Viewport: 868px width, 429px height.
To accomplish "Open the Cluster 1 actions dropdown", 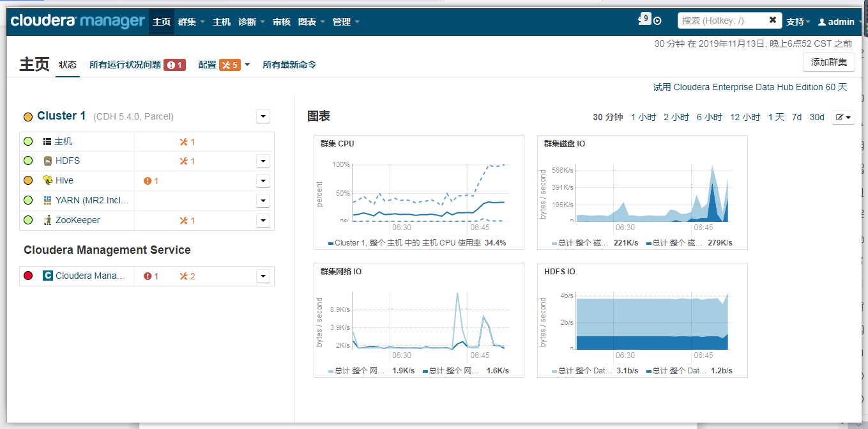I will click(263, 116).
